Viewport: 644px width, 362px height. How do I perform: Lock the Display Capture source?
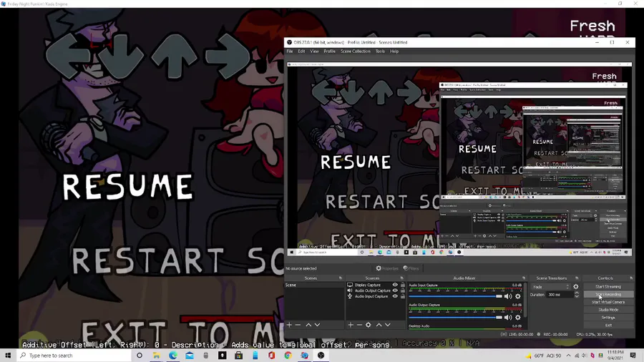pyautogui.click(x=403, y=285)
